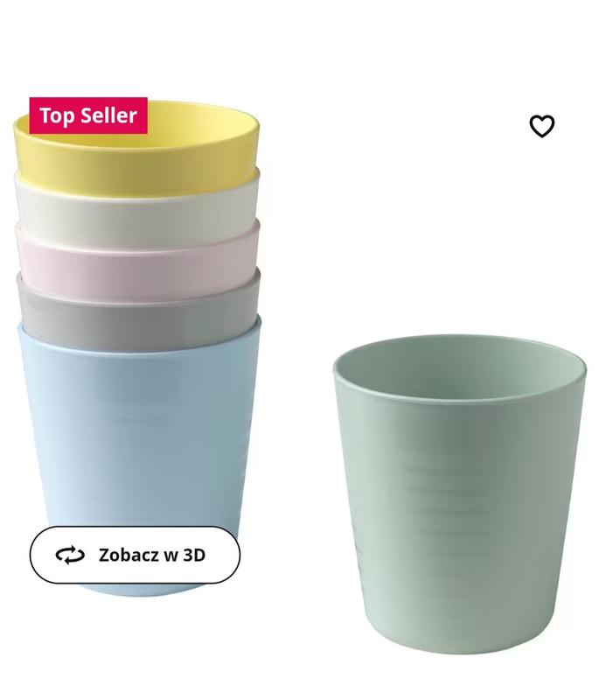Click the word 'Seller' on pink badge

click(x=108, y=115)
